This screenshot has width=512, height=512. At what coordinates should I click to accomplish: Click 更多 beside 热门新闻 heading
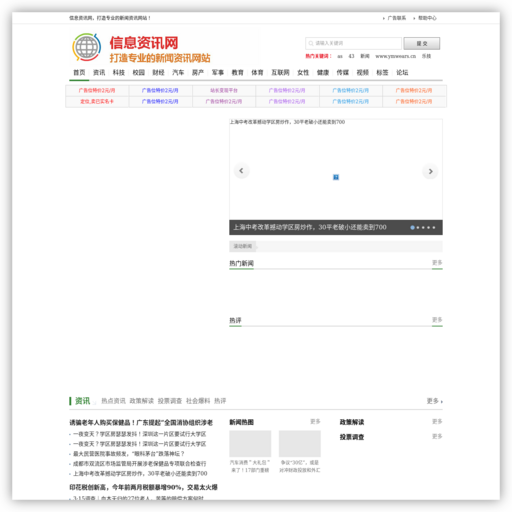437,263
